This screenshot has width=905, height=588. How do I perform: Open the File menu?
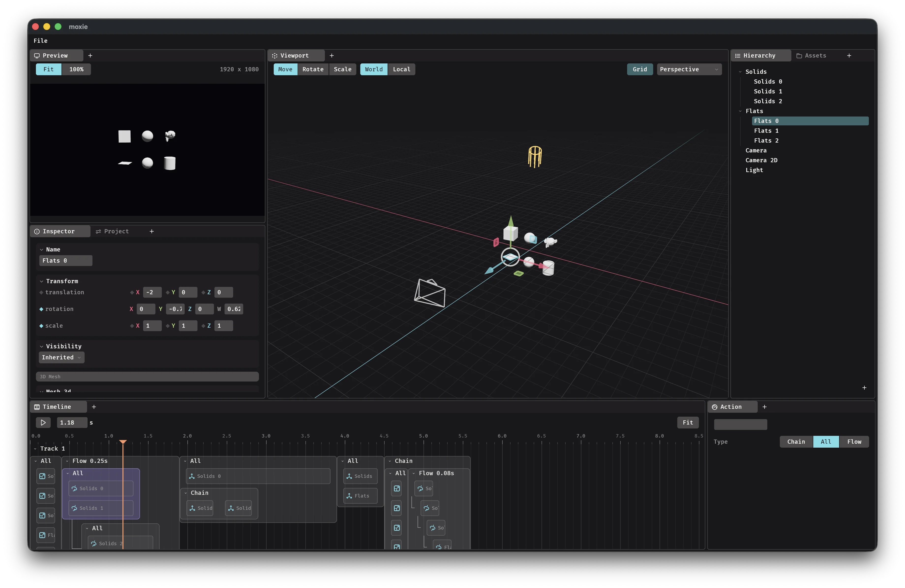coord(40,41)
